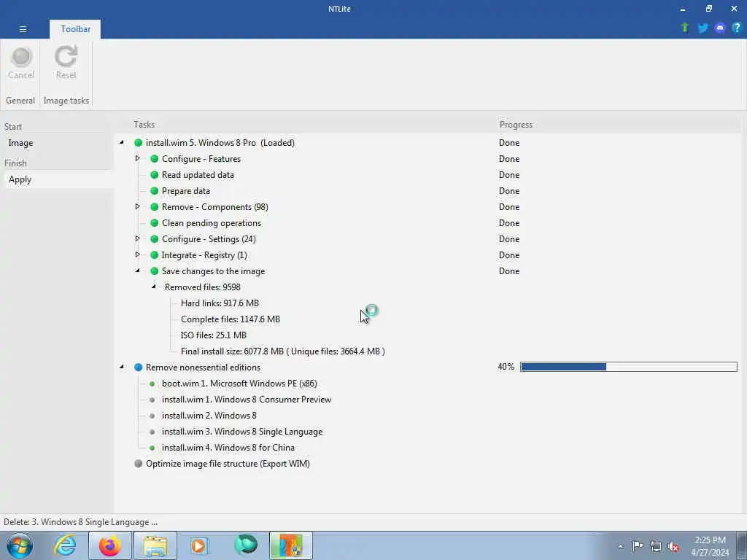747x560 pixels.
Task: Click 'Optimize image file structure (Export WIM)' text
Action: [x=228, y=464]
